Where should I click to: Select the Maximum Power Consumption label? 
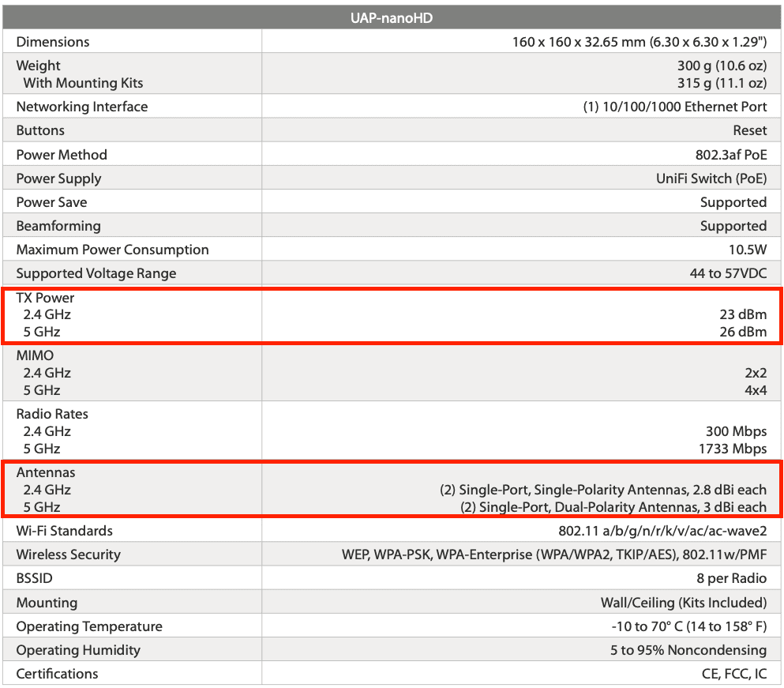(112, 250)
